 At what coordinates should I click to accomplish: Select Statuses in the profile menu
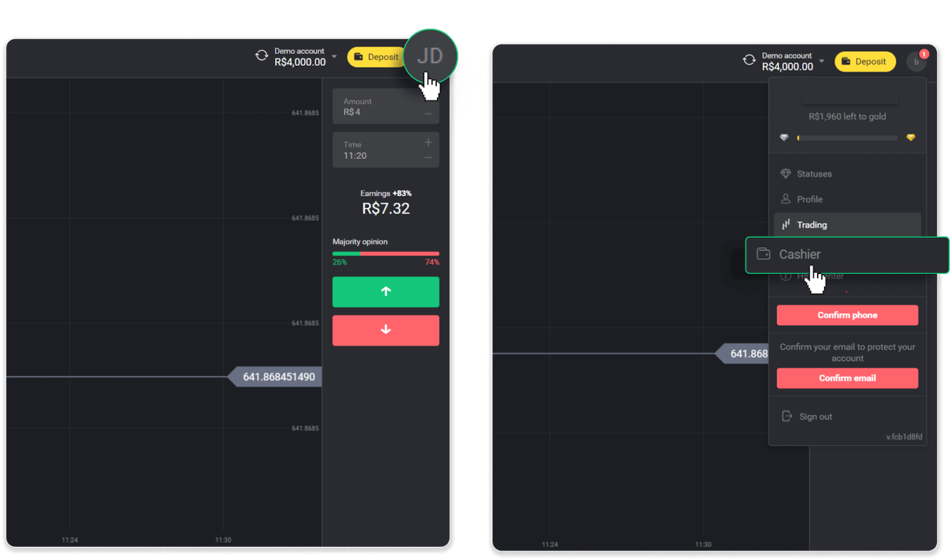click(x=814, y=174)
